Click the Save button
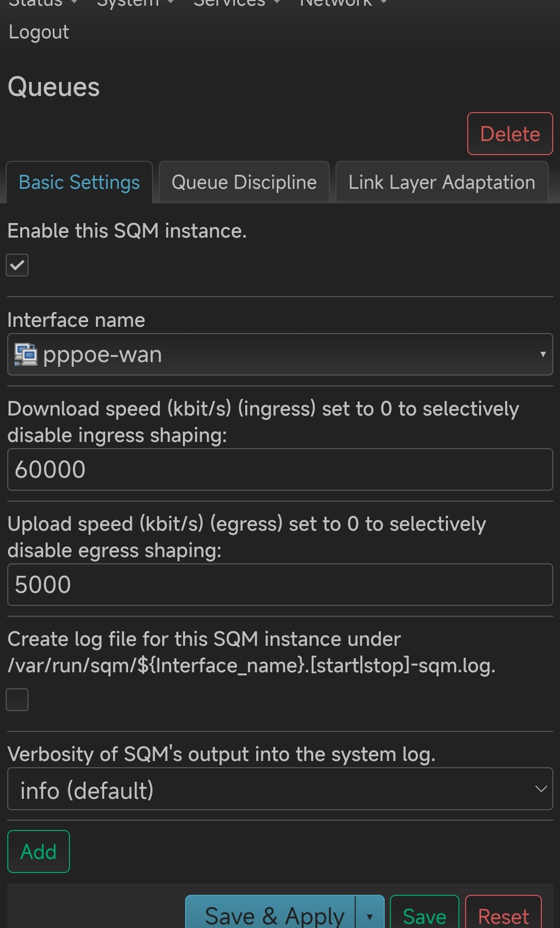 425,915
